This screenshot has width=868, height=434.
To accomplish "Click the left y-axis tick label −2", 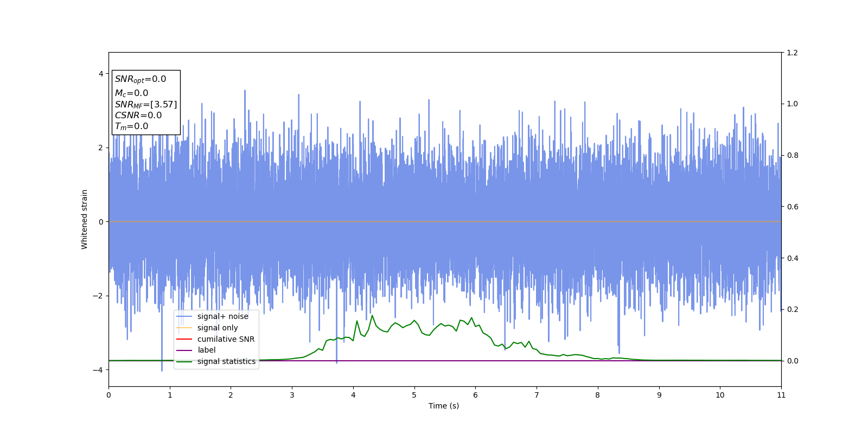I will [98, 296].
